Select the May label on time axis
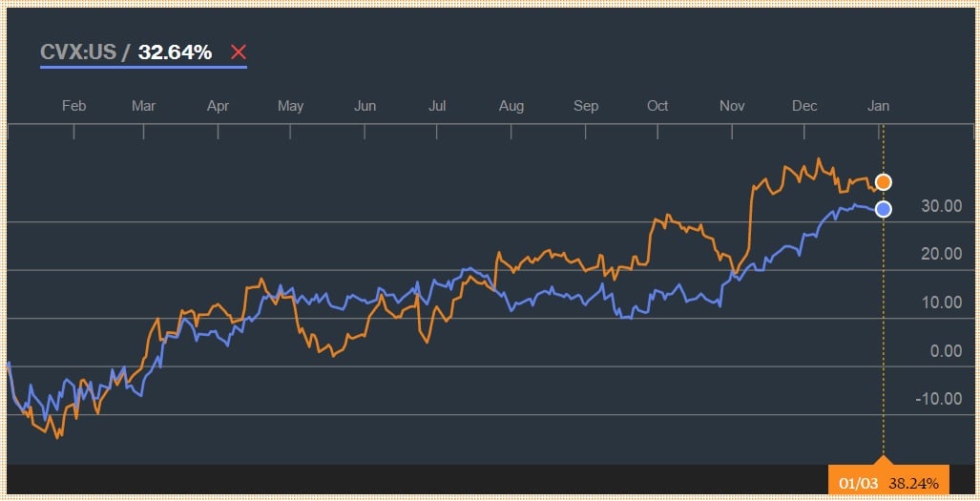 291,106
